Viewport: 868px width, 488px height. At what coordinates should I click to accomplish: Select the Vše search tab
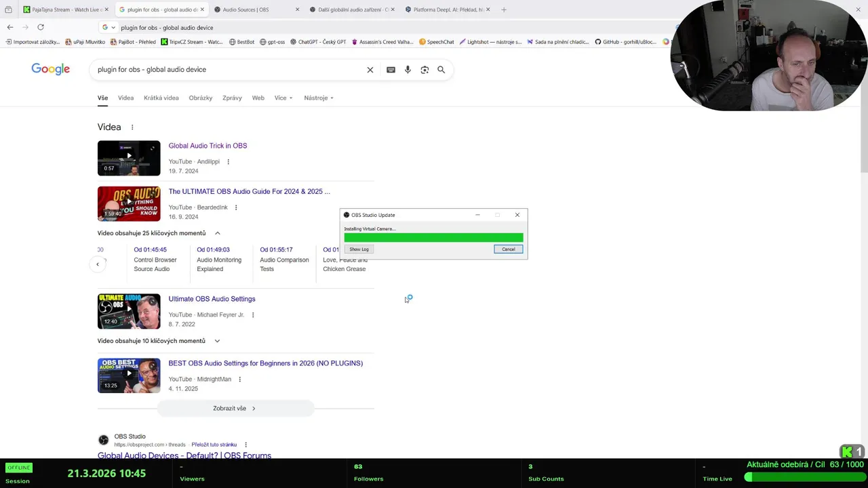(x=102, y=98)
